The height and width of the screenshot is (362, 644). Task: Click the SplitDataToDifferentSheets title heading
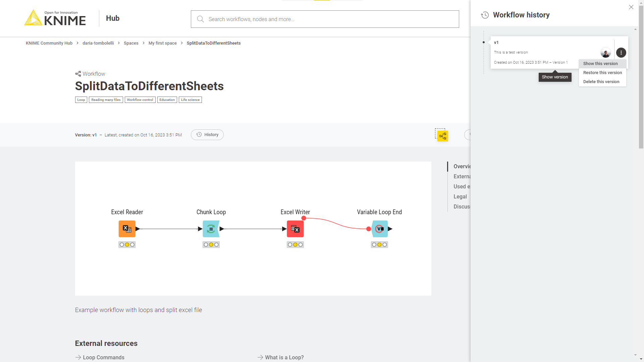pyautogui.click(x=149, y=86)
